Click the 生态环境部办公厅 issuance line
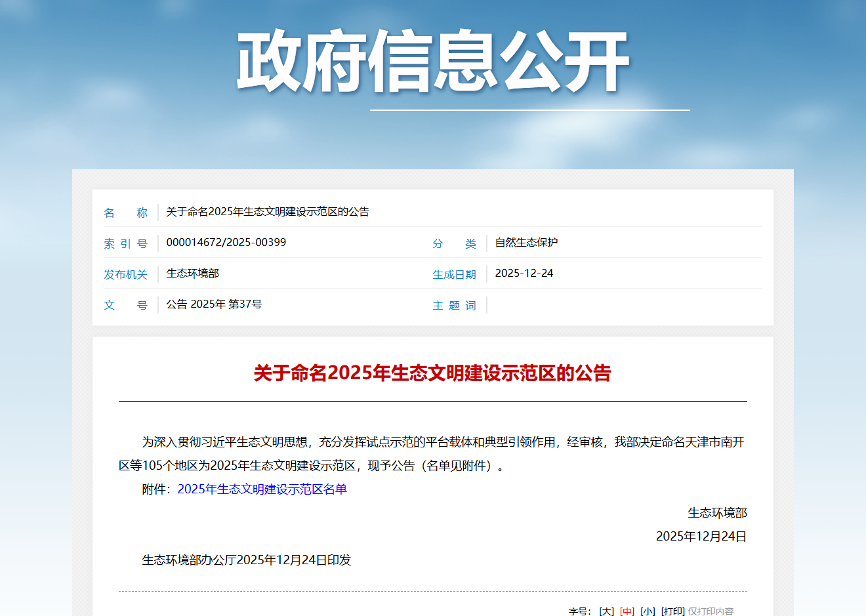This screenshot has height=616, width=866. [x=246, y=560]
